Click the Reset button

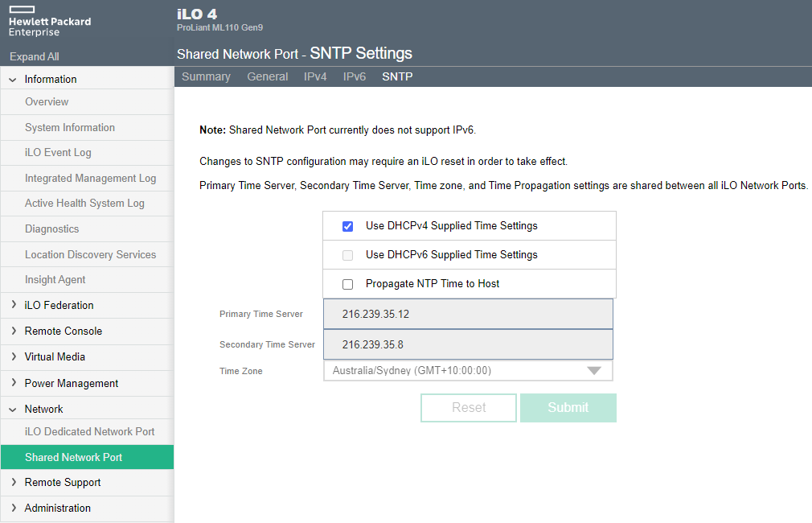(469, 408)
